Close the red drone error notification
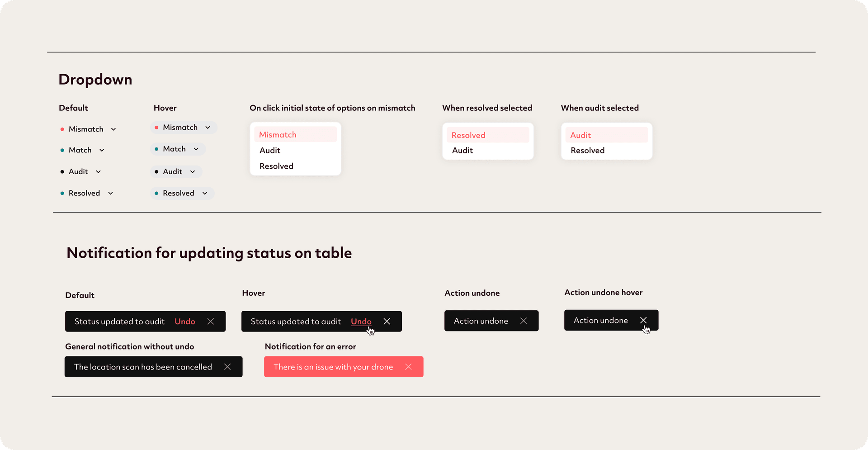 pos(408,367)
